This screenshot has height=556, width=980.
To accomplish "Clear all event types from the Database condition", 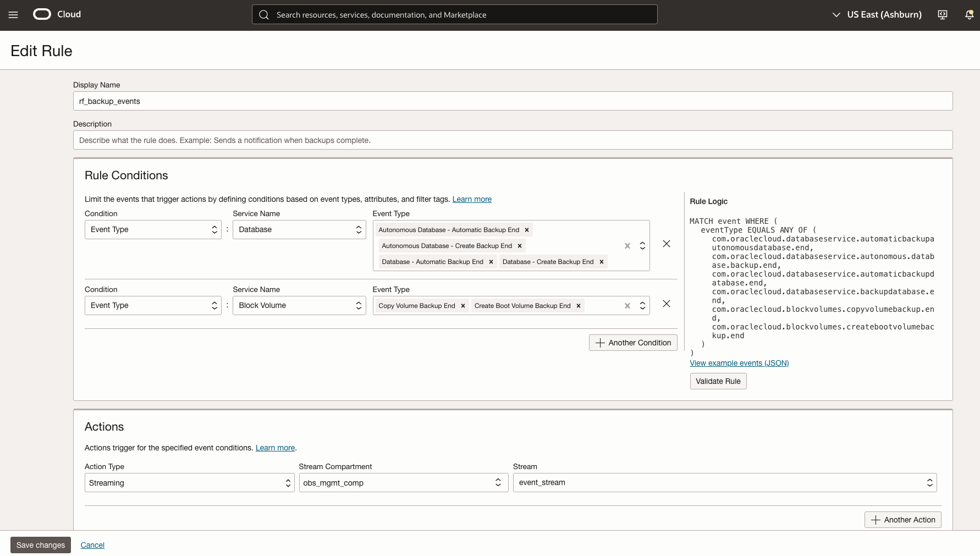I will (x=627, y=246).
